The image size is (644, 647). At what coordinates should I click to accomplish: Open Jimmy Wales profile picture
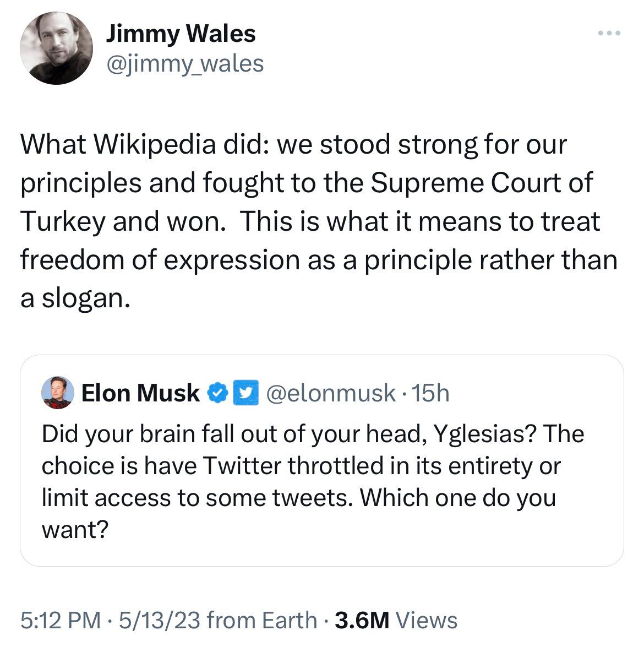click(x=57, y=48)
